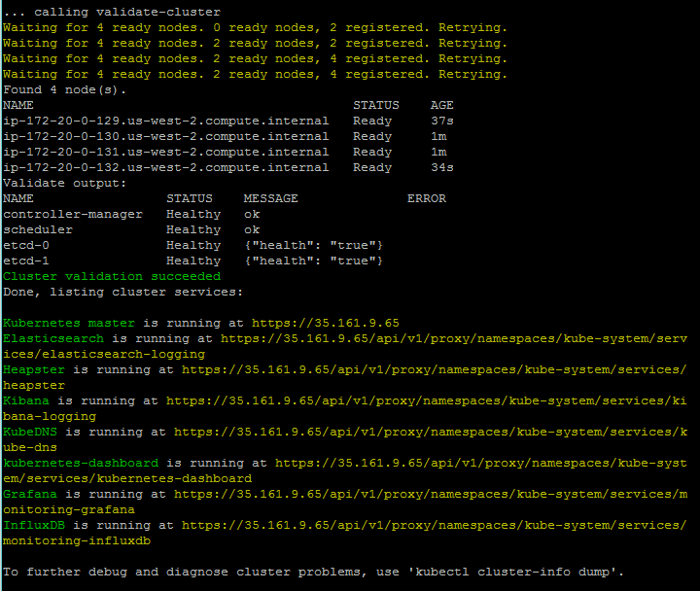Click node name ip-172-20-0-130.us-west-2.compute.internal
700x591 pixels.
pyautogui.click(x=166, y=137)
